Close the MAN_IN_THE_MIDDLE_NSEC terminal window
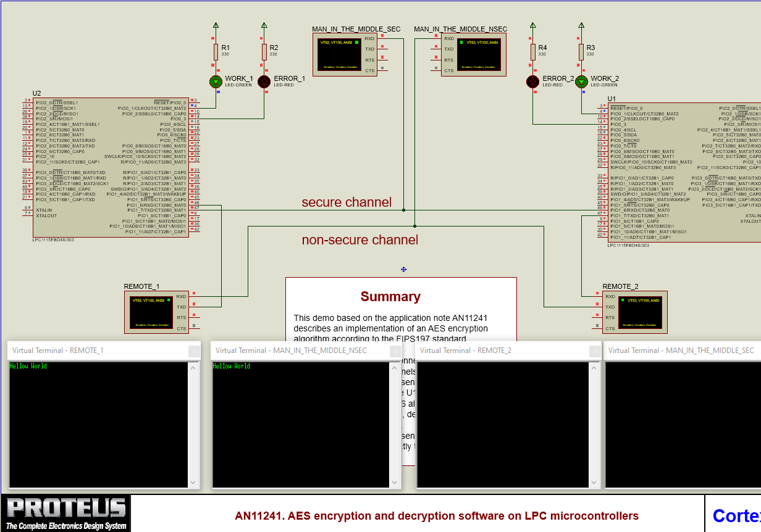 tap(395, 351)
